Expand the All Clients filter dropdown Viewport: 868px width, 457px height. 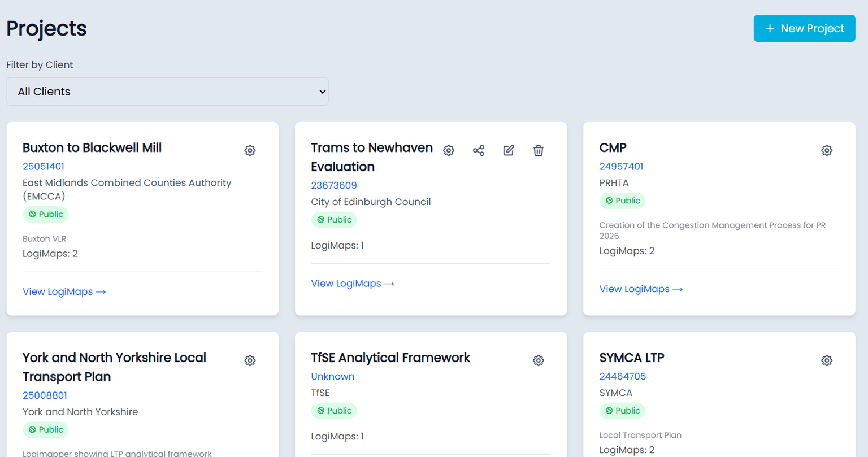[167, 92]
